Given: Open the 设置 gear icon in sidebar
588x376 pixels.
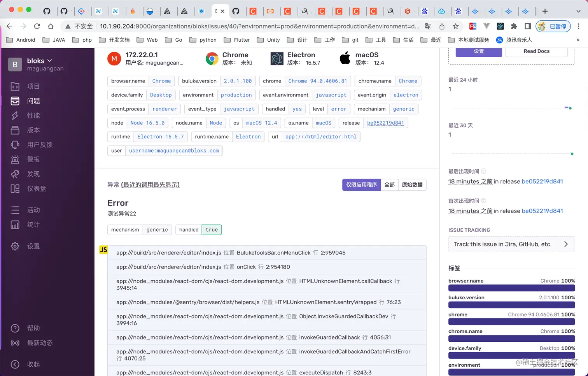Looking at the screenshot, I should click(x=15, y=246).
